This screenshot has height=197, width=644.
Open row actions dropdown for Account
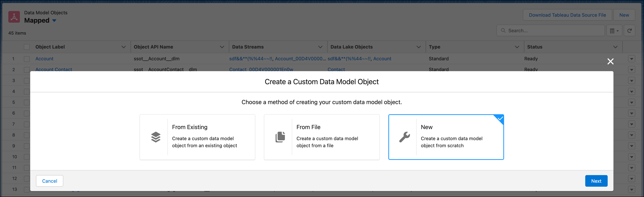(x=632, y=59)
